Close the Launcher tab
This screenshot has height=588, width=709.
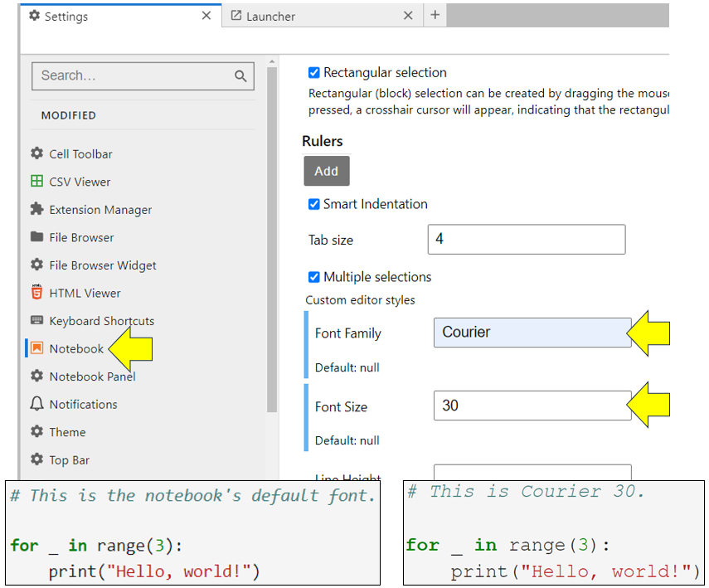coord(408,16)
